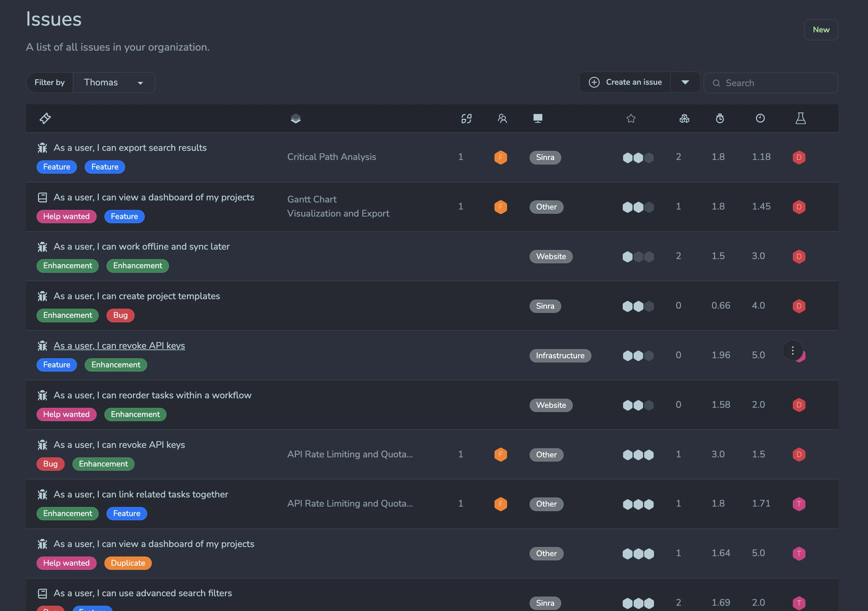Click the monitor column header icon
The width and height of the screenshot is (868, 611).
coord(538,118)
